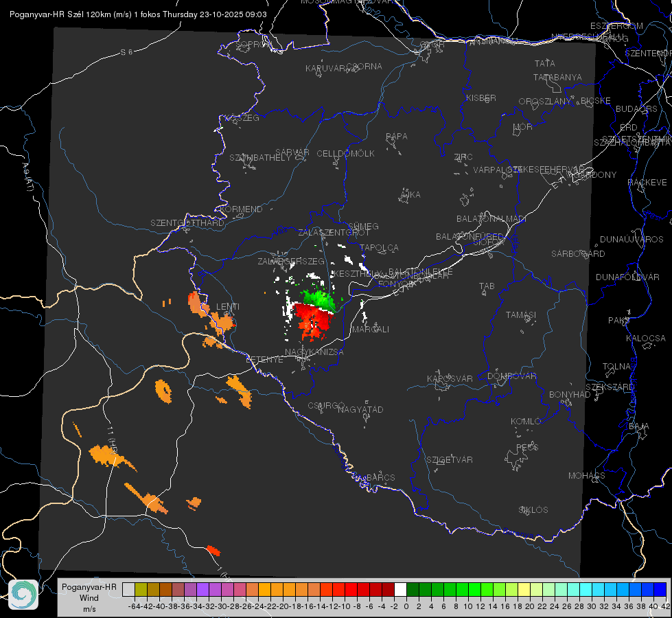Click the OROSZLANY town label

pos(545,102)
